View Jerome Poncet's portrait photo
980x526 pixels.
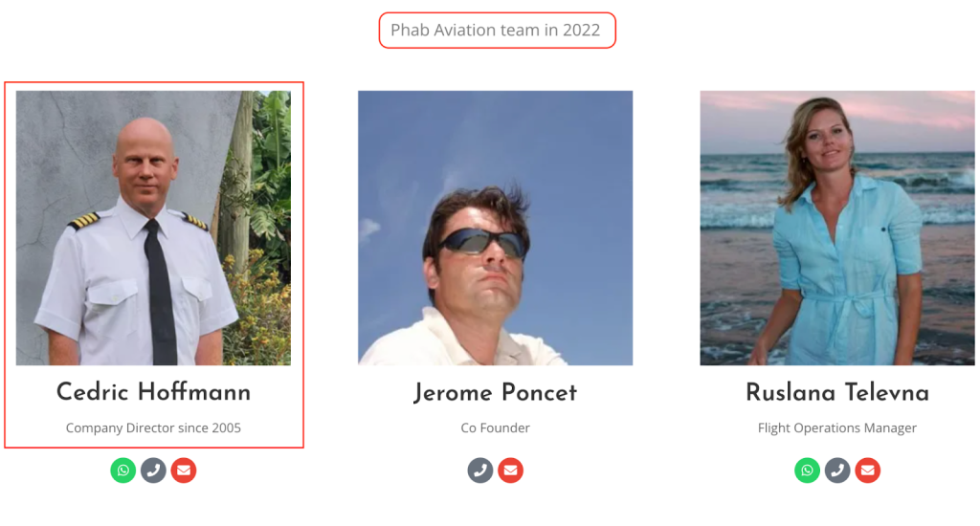495,228
